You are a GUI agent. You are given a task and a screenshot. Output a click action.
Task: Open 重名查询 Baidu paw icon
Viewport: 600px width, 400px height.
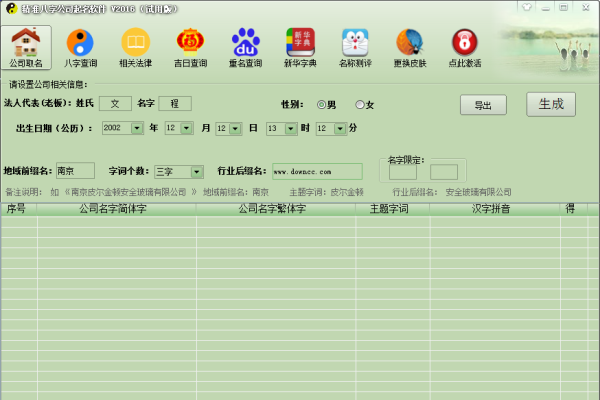(245, 47)
